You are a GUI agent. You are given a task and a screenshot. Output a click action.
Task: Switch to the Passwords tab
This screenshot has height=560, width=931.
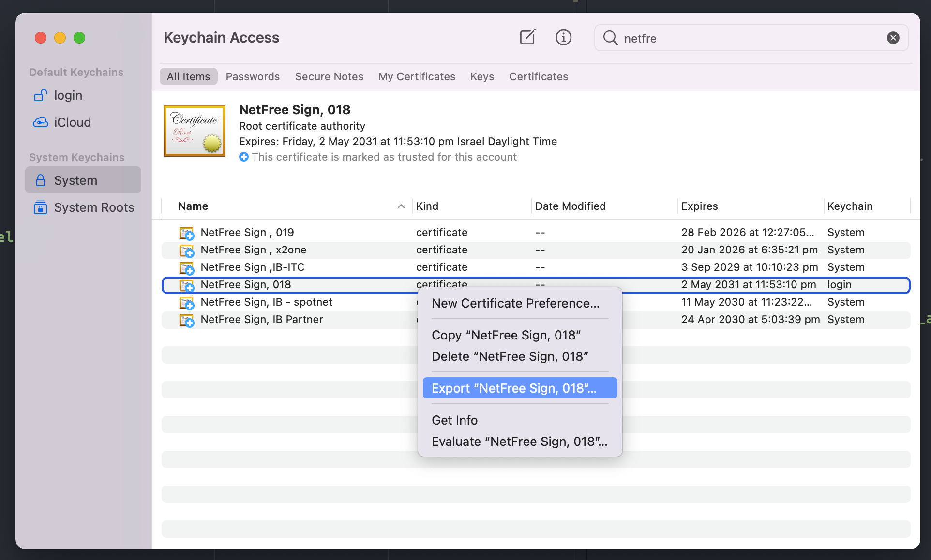point(253,76)
